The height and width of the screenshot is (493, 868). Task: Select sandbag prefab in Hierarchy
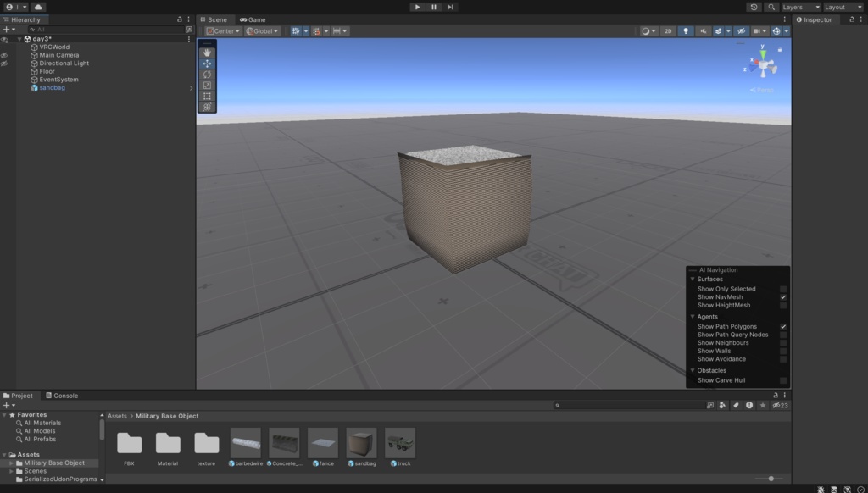pos(52,88)
